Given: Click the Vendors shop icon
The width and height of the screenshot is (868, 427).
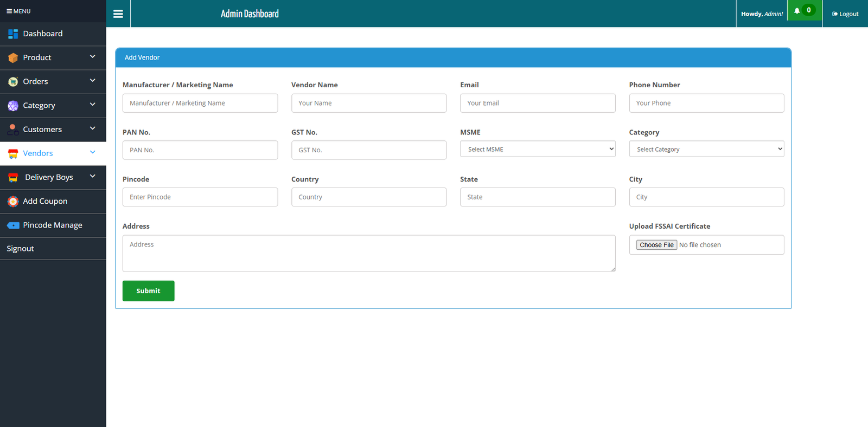Looking at the screenshot, I should [13, 154].
